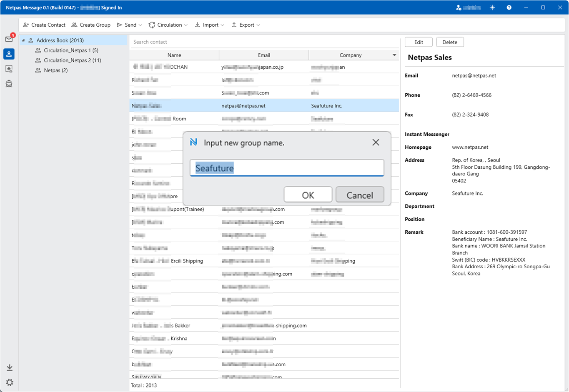Viewport: 569px width, 392px height.
Task: Toggle the light/dark theme sun icon
Action: [x=492, y=7]
